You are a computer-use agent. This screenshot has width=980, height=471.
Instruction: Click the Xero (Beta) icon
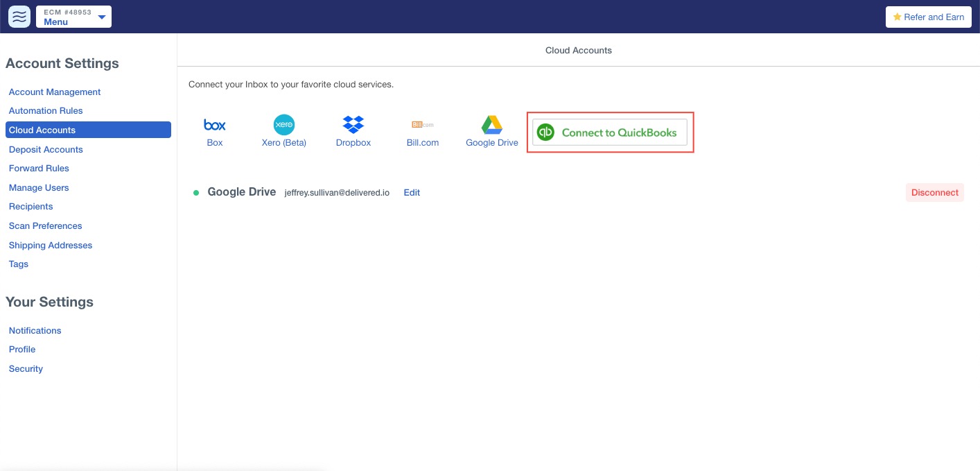pos(284,125)
